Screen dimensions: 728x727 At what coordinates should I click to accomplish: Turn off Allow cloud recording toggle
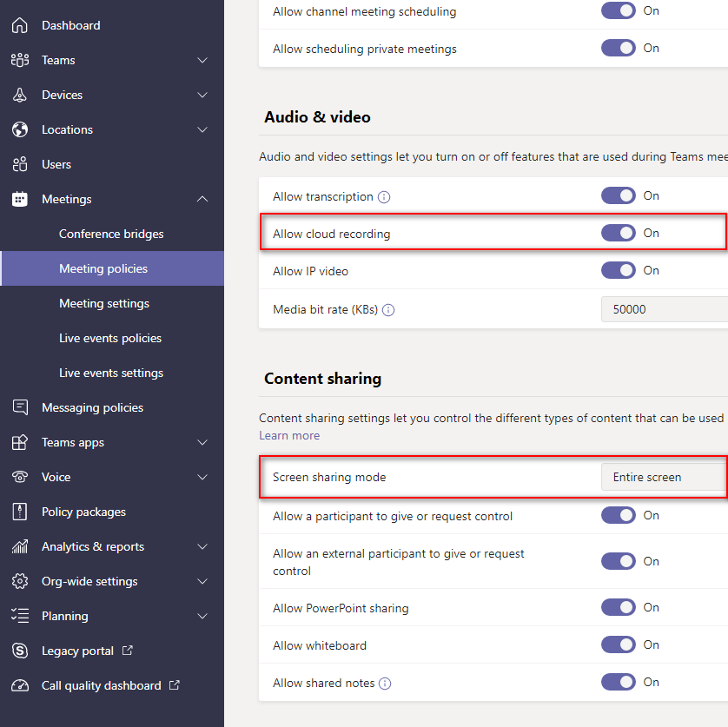[x=618, y=233]
